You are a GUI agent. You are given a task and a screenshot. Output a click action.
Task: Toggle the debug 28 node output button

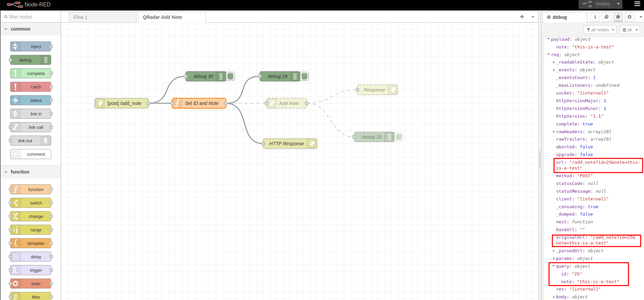pyautogui.click(x=399, y=137)
